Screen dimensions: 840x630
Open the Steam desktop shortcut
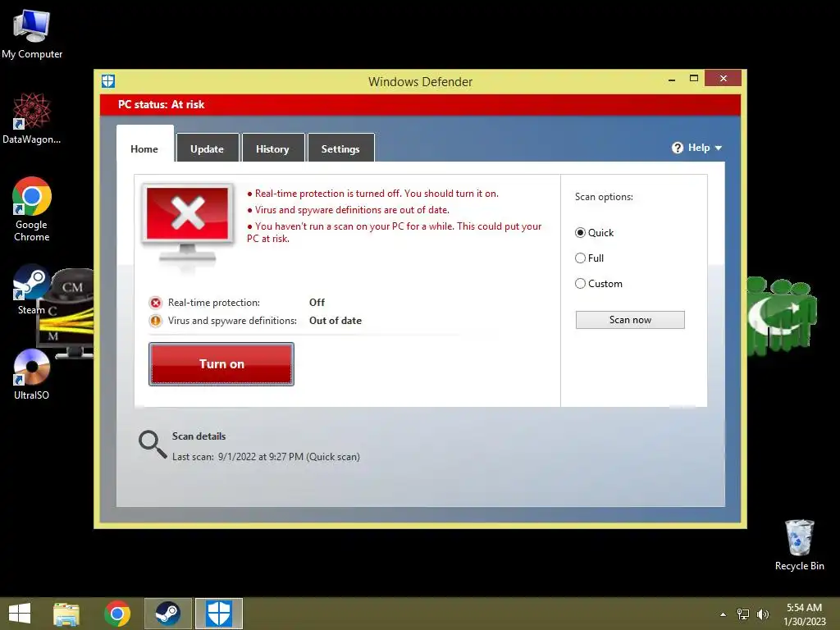tap(31, 290)
